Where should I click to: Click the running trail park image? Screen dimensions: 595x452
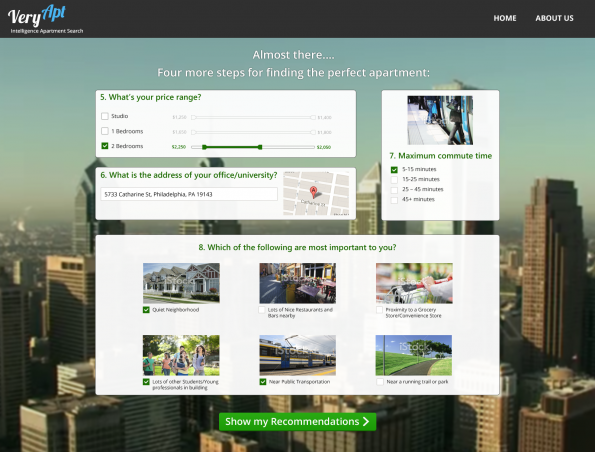click(414, 355)
